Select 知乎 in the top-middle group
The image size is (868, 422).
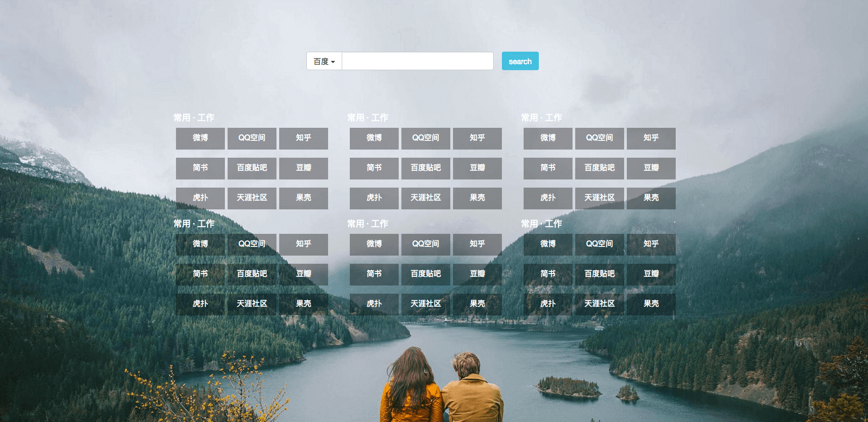477,139
